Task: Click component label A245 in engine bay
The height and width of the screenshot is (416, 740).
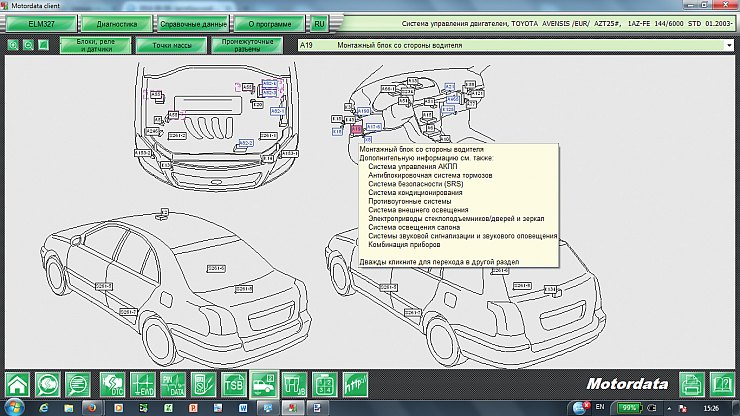Action: pyautogui.click(x=153, y=131)
